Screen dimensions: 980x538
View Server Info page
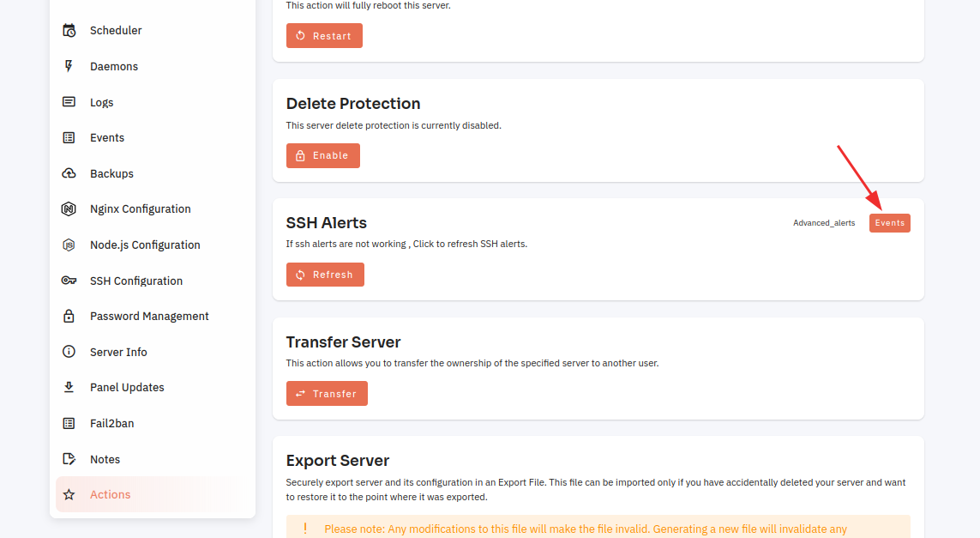pyautogui.click(x=153, y=352)
